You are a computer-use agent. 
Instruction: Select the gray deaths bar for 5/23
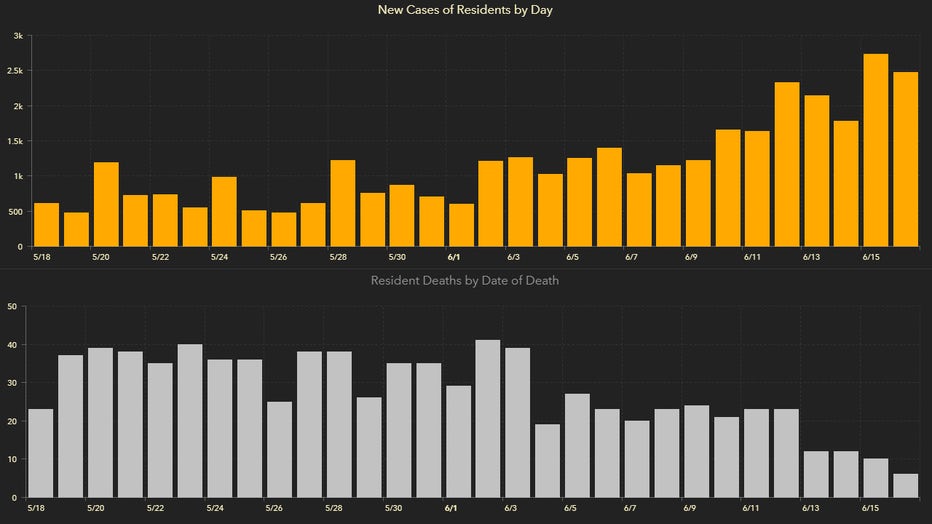click(190, 421)
